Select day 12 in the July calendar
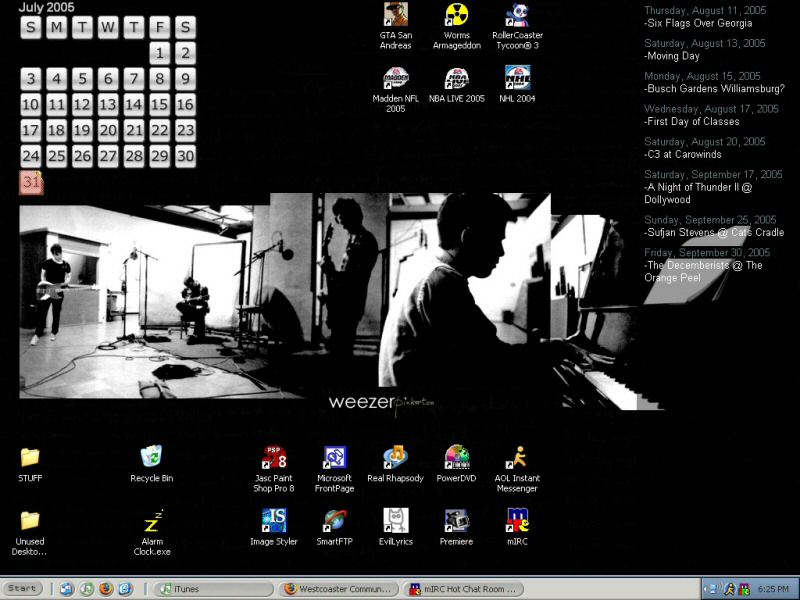 82,105
